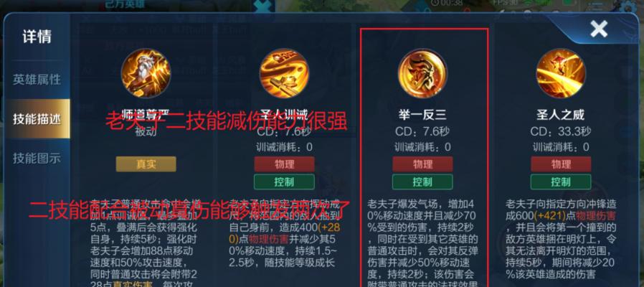644x287 pixels.
Task: Close the details panel with X
Action: [x=598, y=29]
